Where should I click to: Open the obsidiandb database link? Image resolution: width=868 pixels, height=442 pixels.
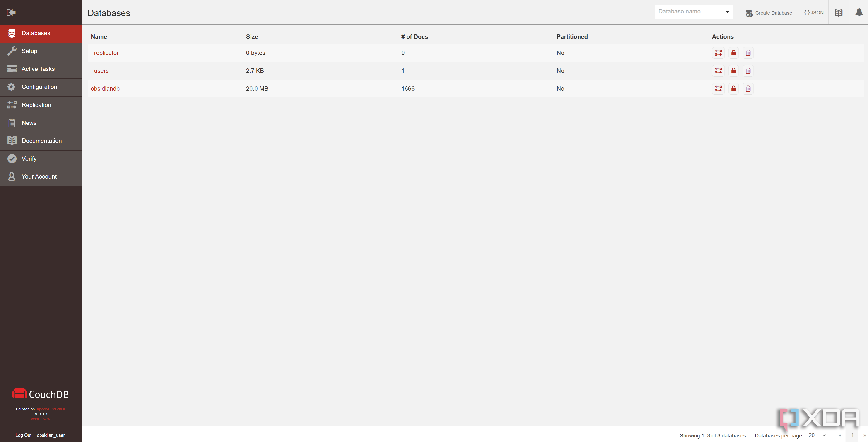tap(105, 88)
